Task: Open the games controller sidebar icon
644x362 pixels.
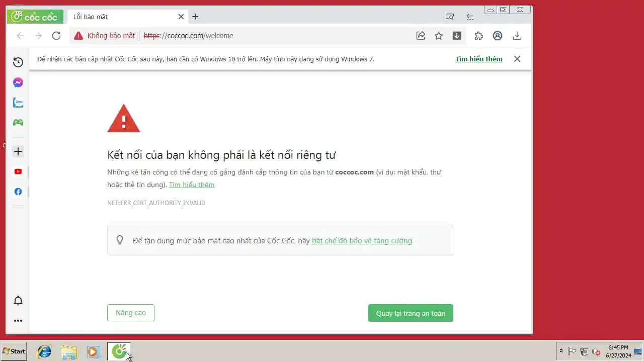Action: [18, 122]
